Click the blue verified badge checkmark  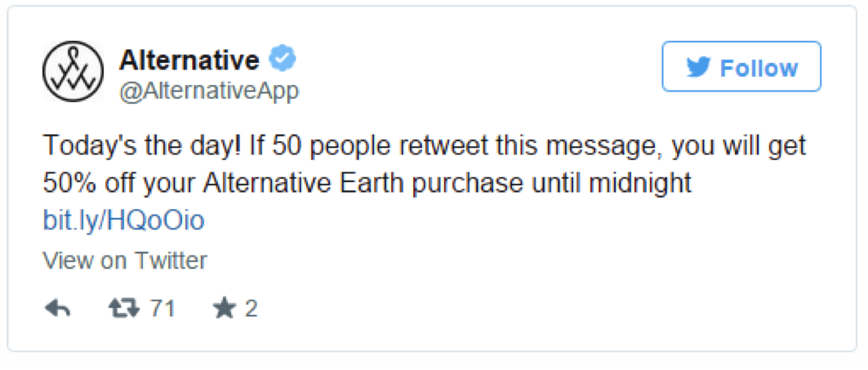click(283, 60)
